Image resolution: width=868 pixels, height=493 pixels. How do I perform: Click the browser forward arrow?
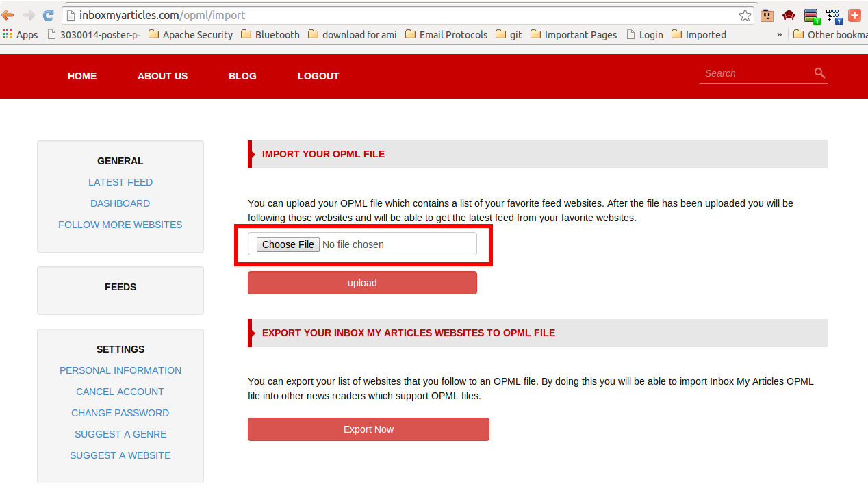(x=28, y=15)
